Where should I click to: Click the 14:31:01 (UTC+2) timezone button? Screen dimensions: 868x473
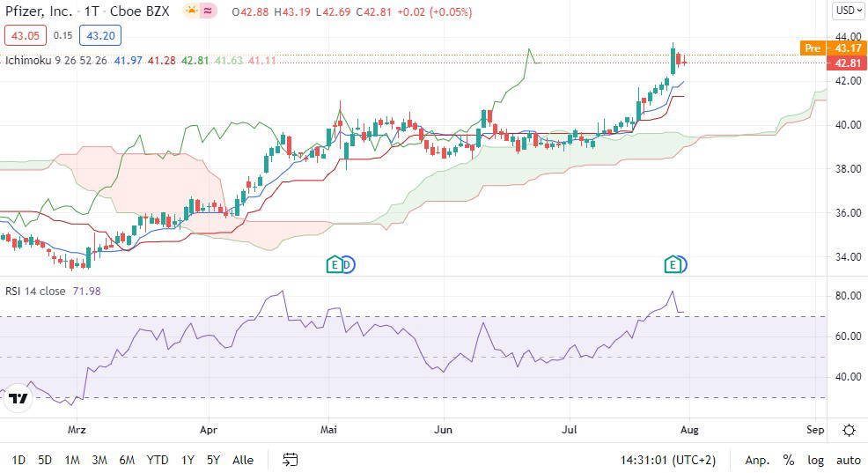667,460
